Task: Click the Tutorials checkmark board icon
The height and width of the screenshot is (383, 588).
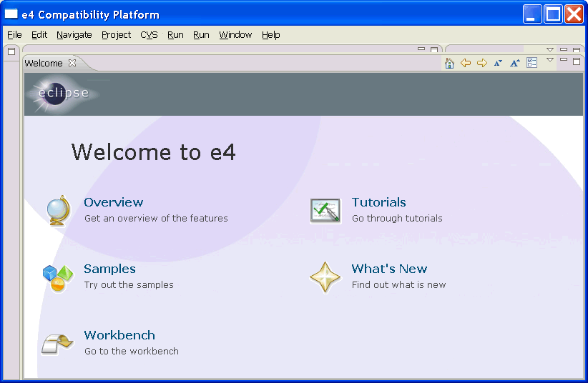Action: pyautogui.click(x=325, y=211)
